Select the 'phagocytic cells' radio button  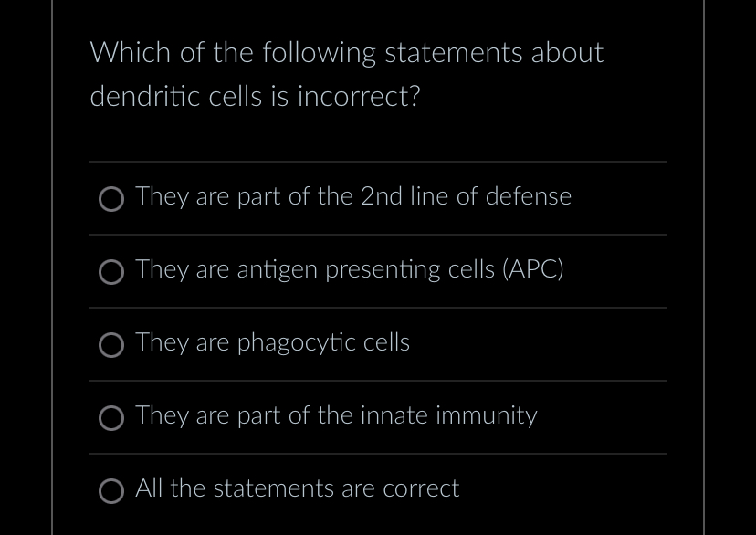[110, 345]
